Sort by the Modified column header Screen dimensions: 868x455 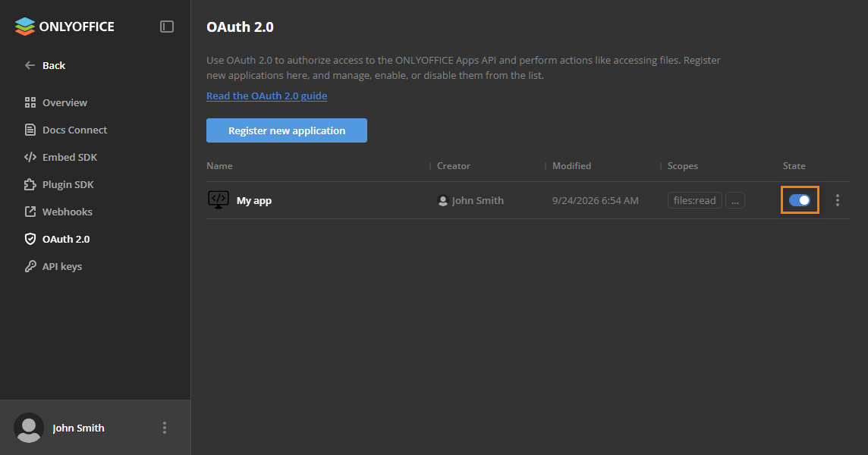(x=572, y=165)
